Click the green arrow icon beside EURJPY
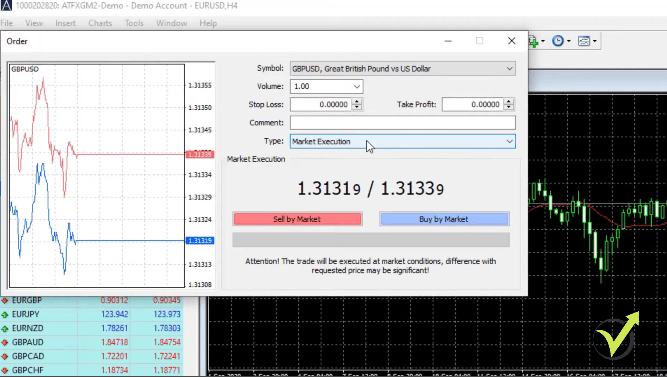Screen dimensions: 667x377 5,315
